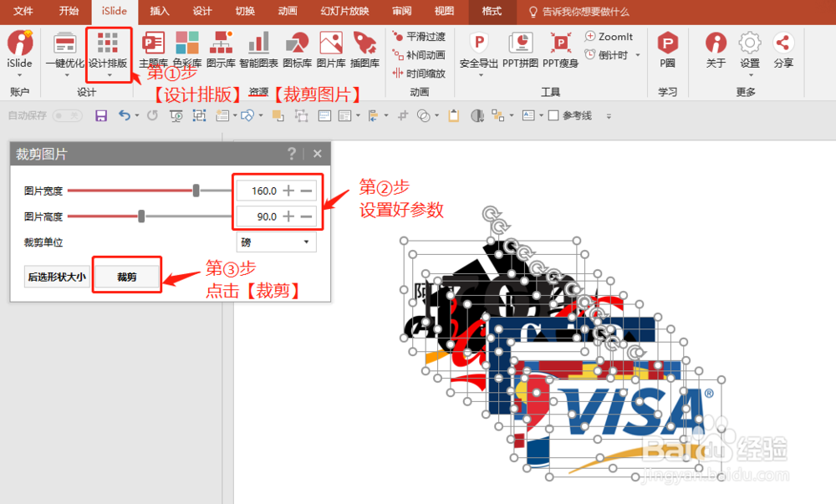Open the 主题库 theme library

pyautogui.click(x=152, y=49)
